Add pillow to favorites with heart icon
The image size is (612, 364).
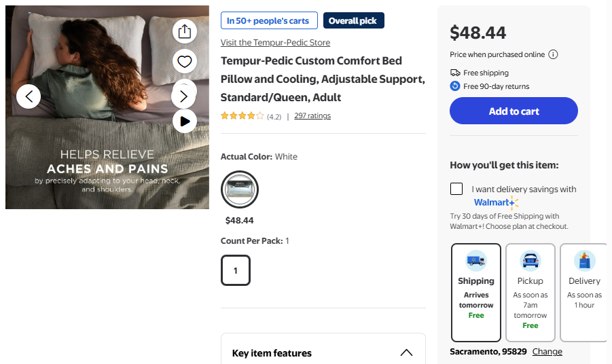(184, 62)
